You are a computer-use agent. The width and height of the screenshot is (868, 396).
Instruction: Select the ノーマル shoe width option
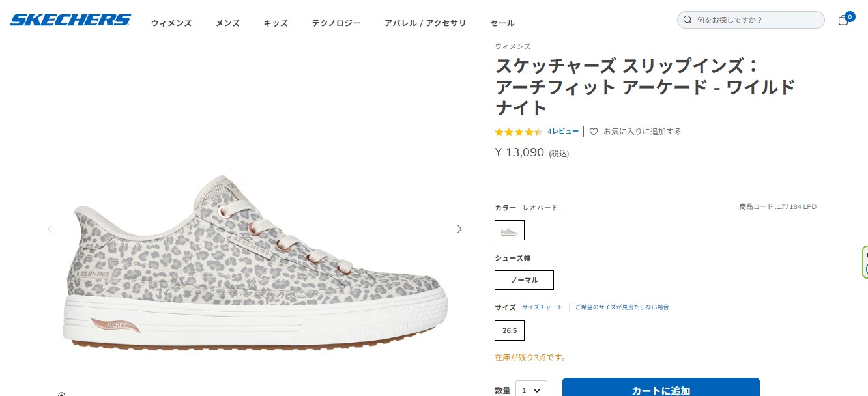524,280
